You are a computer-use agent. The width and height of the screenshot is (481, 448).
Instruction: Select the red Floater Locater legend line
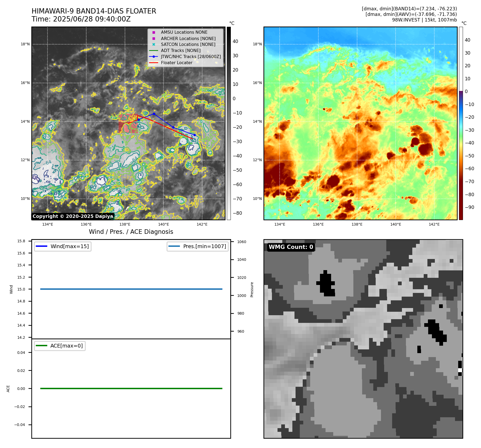coord(154,63)
